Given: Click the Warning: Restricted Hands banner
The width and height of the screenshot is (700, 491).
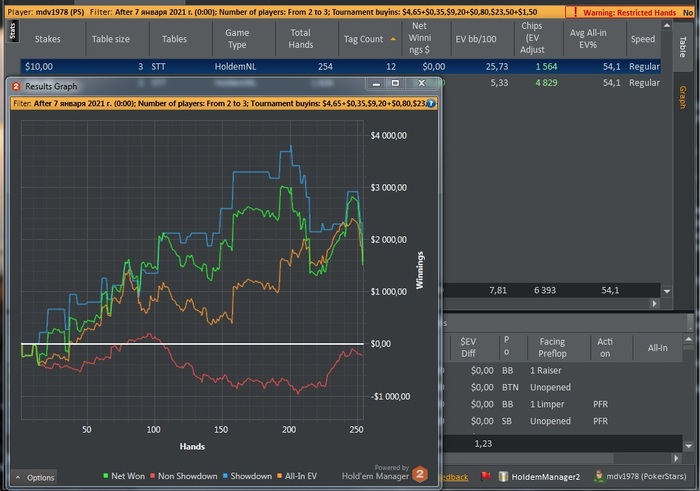Looking at the screenshot, I should click(x=629, y=12).
